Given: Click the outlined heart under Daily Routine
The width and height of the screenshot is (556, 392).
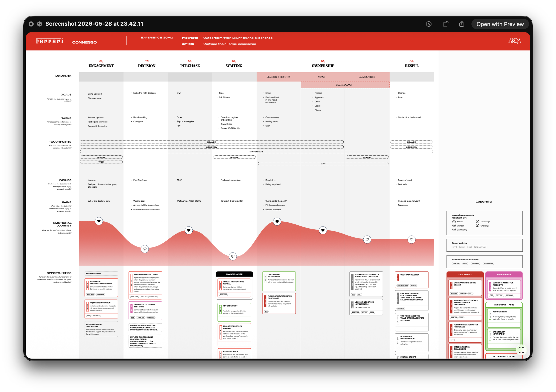Looking at the screenshot, I should point(367,240).
